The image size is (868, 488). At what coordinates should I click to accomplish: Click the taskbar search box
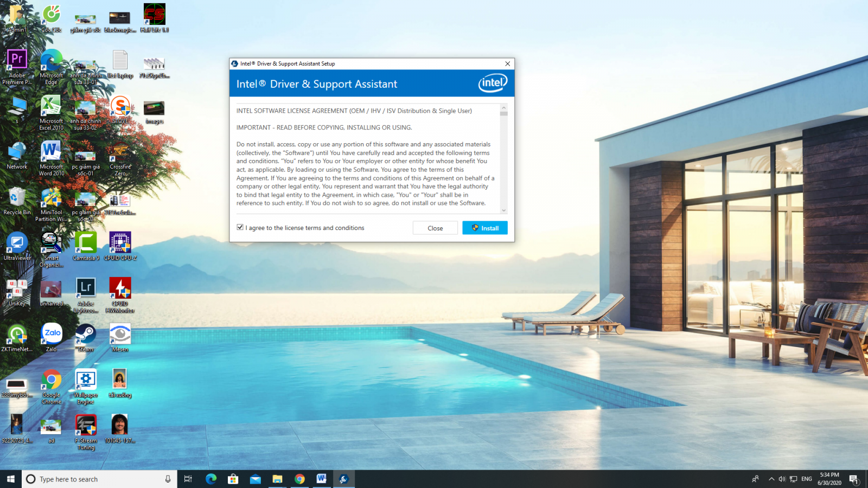99,479
